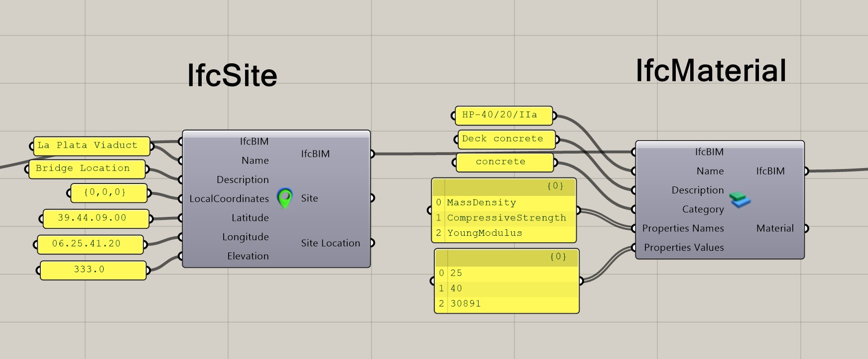Click the Properties Names input on IfcMaterial
This screenshot has width=868, height=359.
634,228
